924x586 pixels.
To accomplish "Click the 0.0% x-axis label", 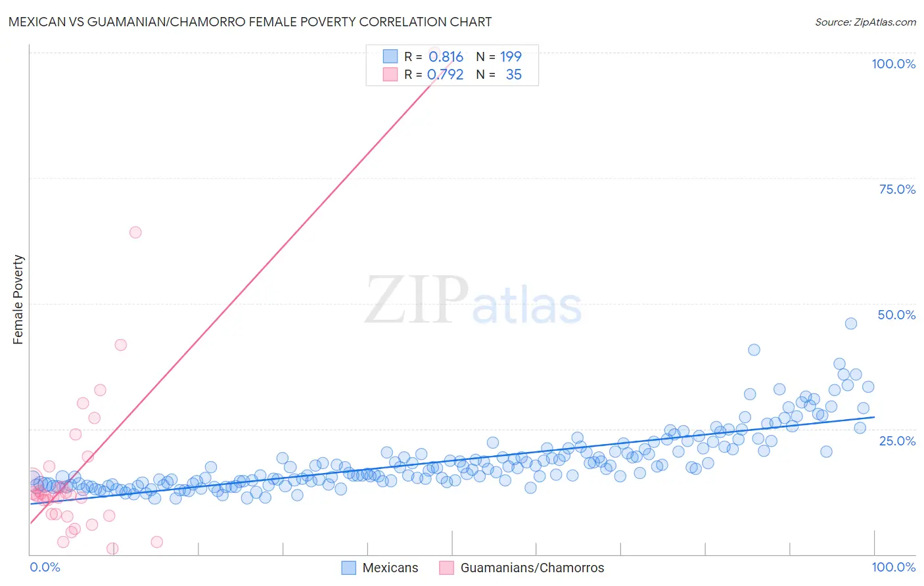I will pos(45,567).
